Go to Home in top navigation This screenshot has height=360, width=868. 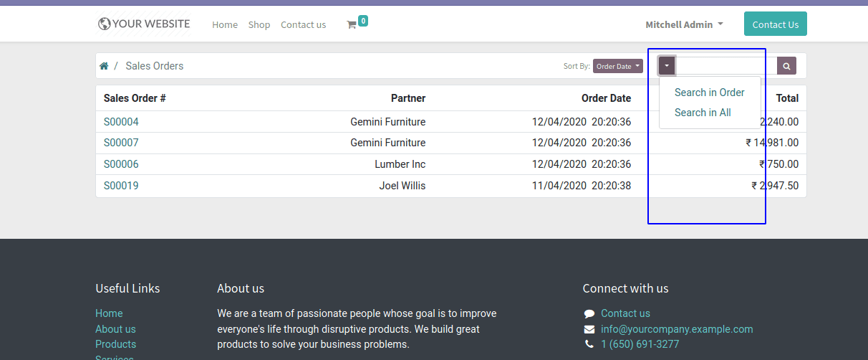point(225,24)
